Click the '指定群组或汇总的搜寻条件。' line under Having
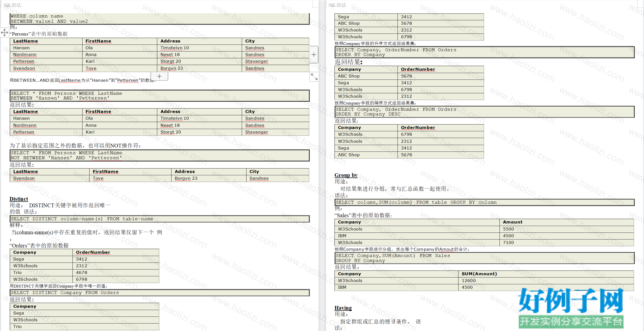 point(375,322)
